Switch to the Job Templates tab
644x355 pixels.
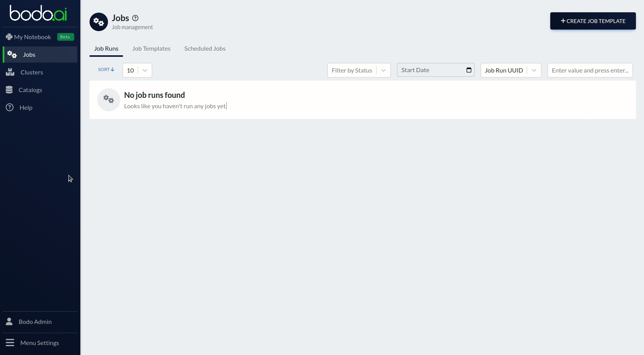151,49
